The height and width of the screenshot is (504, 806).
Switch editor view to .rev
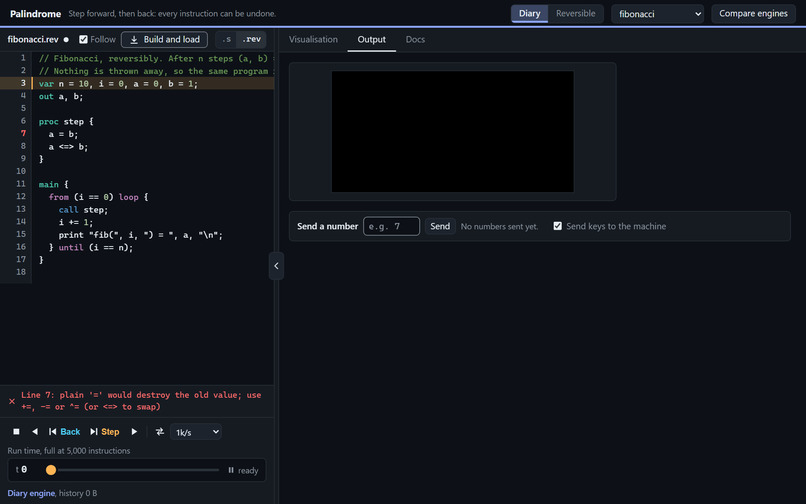[251, 39]
